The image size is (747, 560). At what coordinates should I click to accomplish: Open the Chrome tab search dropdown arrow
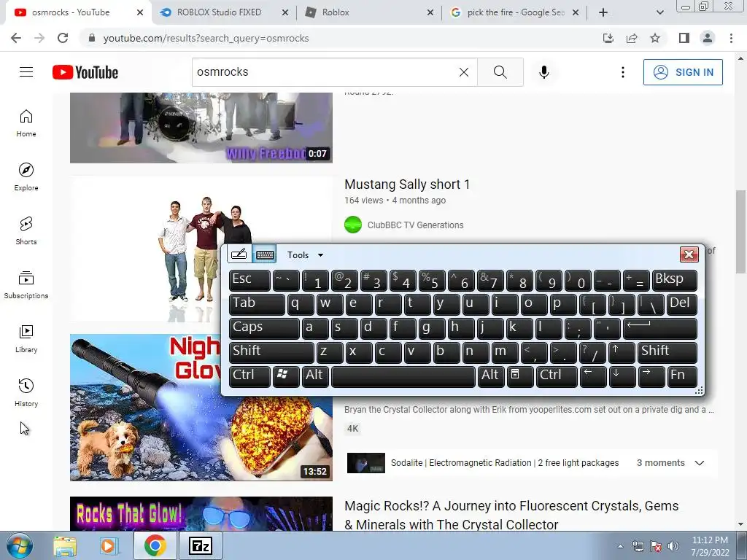[x=659, y=13]
